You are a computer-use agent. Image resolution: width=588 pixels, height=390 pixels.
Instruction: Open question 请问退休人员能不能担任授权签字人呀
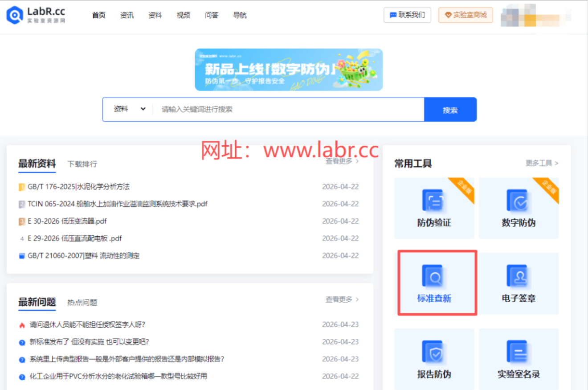87,324
